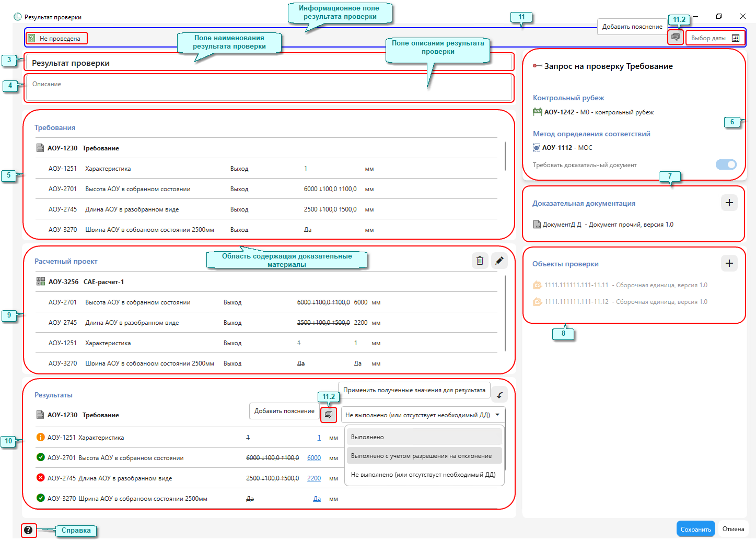Screen dimensions: 756x541
Task: Click into the Описание description field
Action: point(269,89)
